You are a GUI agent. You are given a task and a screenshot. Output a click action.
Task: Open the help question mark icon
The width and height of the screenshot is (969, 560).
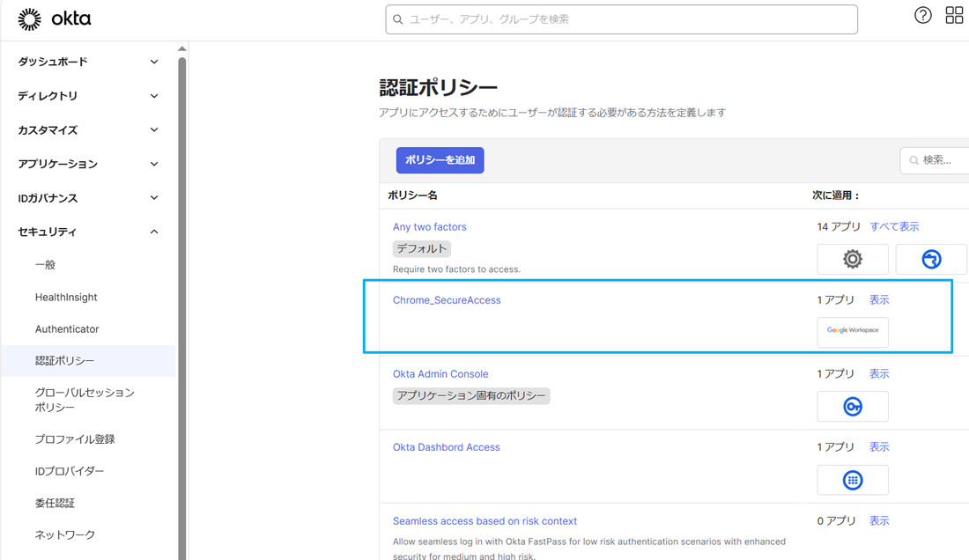922,16
